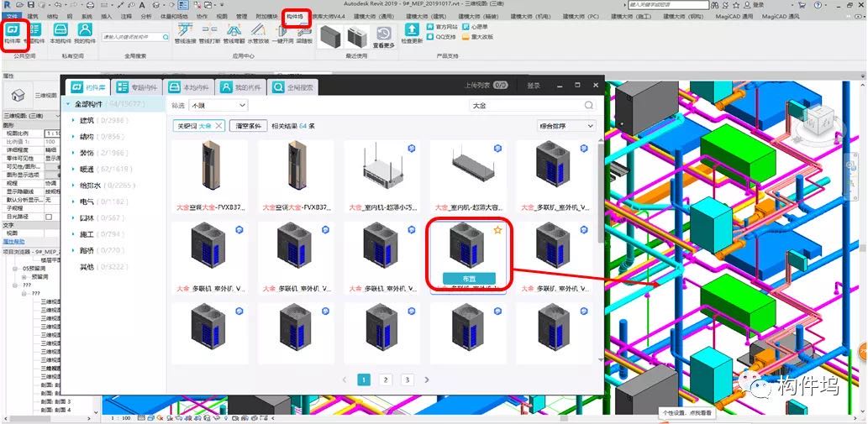The image size is (868, 424).
Task: Expand the 装饰 category
Action: [73, 153]
